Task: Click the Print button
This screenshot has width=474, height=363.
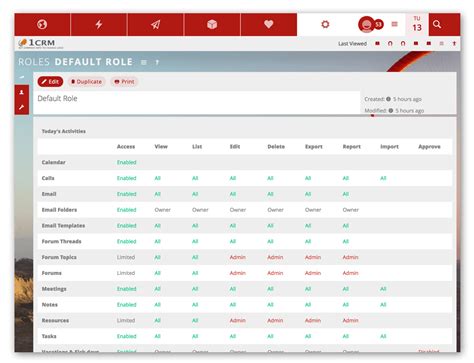Action: [x=124, y=82]
